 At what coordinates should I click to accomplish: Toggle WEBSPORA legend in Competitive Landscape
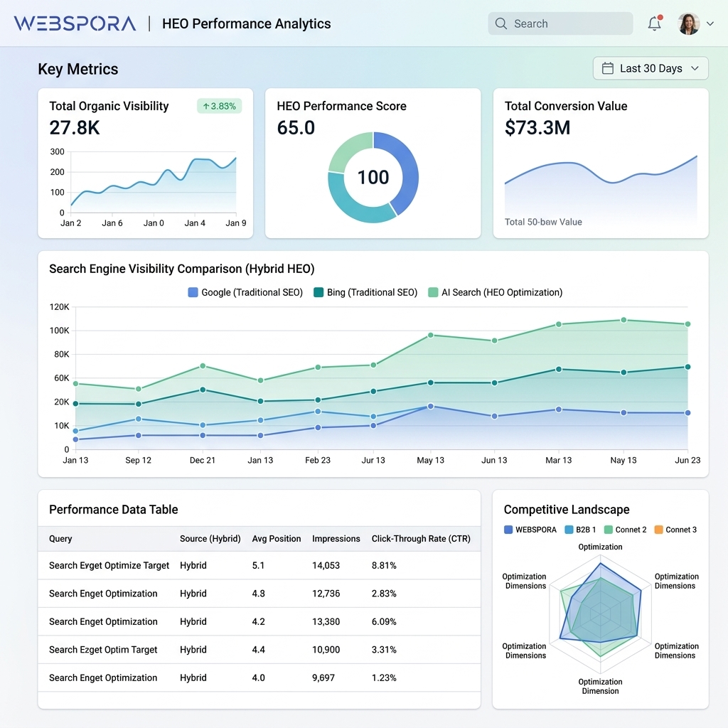coord(508,530)
